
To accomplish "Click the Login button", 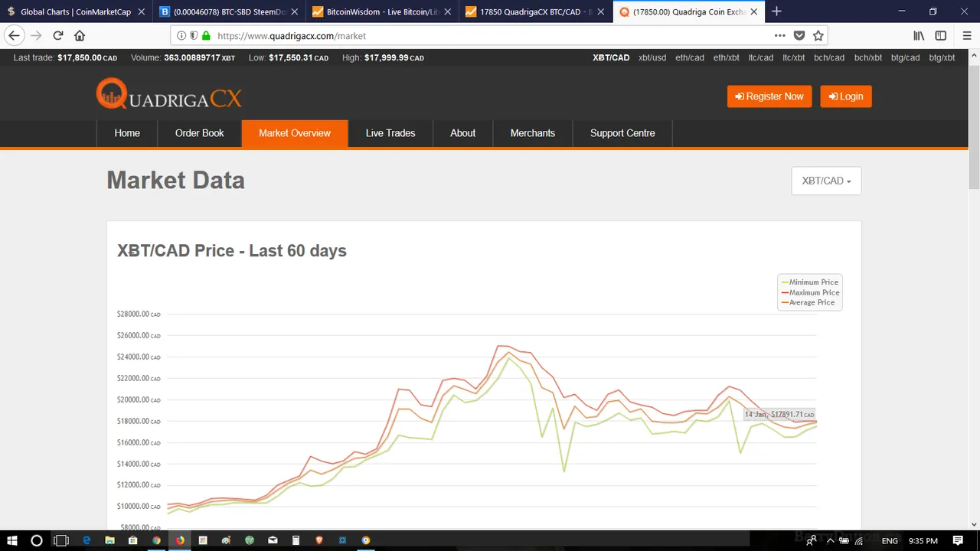I will (846, 96).
